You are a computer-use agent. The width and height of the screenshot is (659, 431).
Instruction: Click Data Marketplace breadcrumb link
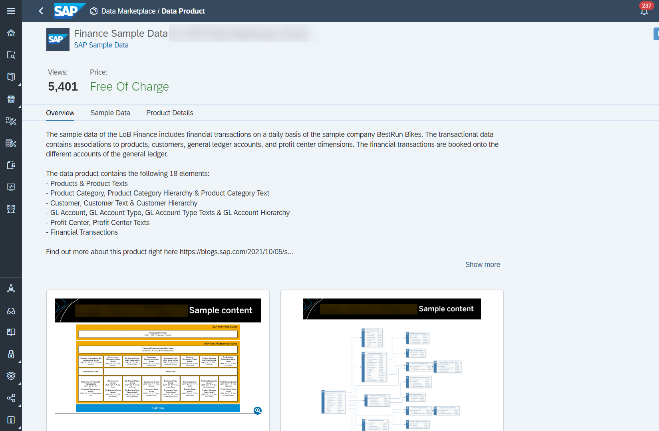pyautogui.click(x=128, y=11)
